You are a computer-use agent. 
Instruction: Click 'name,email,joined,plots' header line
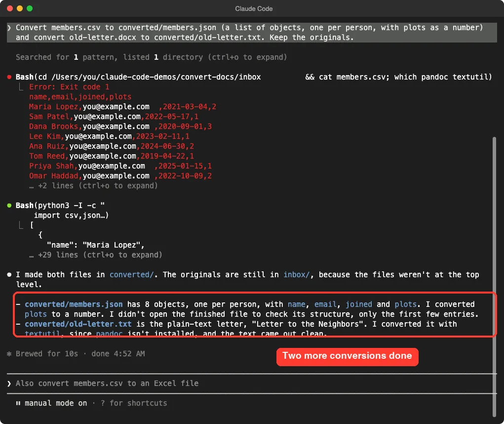click(x=80, y=97)
